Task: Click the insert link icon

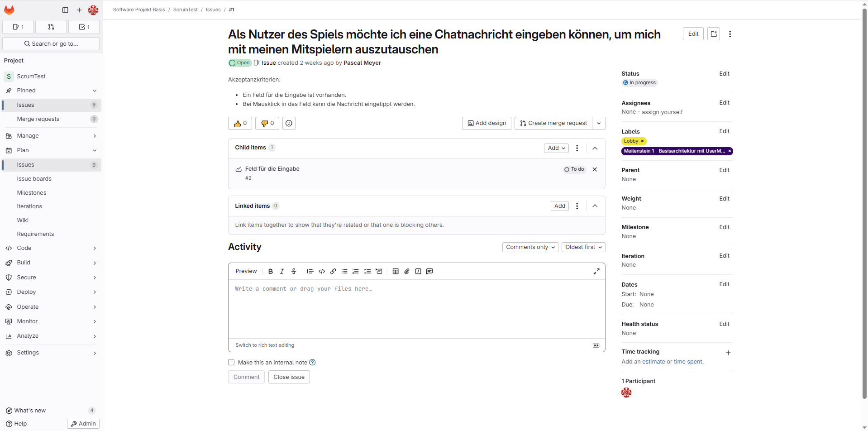Action: click(333, 272)
